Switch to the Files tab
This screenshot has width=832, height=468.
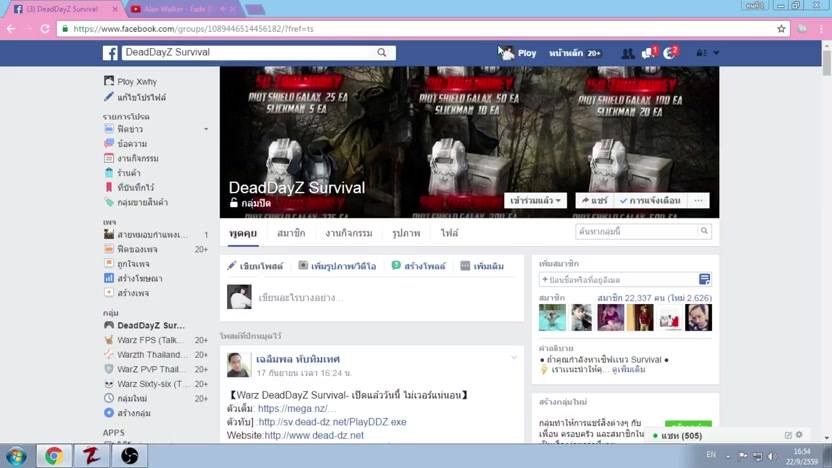click(x=449, y=233)
